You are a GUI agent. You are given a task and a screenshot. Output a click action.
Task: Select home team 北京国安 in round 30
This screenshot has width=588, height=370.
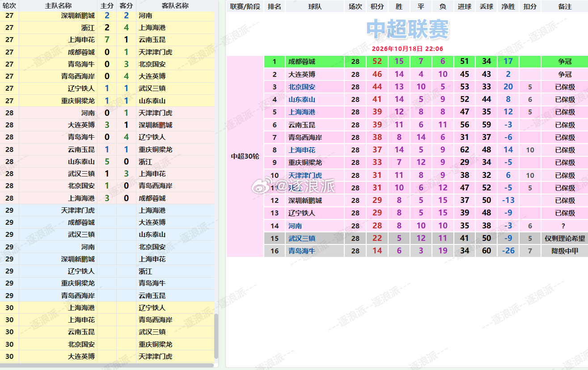81,344
